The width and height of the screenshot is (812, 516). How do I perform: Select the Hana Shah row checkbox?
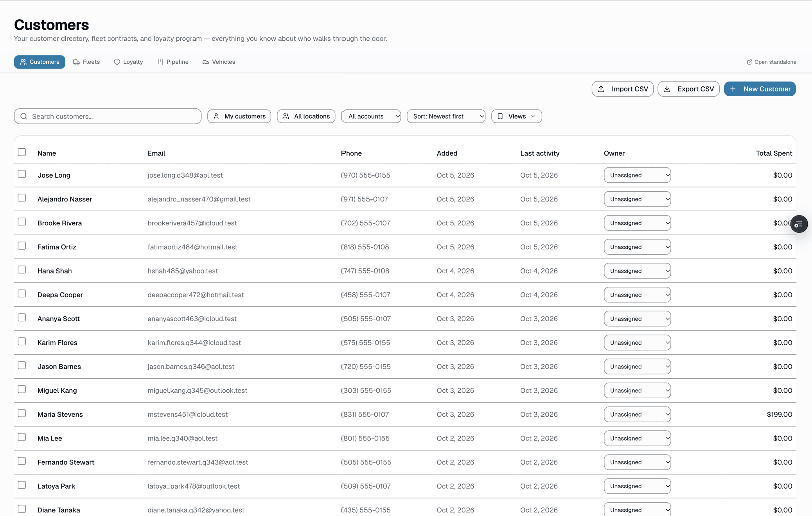[x=22, y=270]
